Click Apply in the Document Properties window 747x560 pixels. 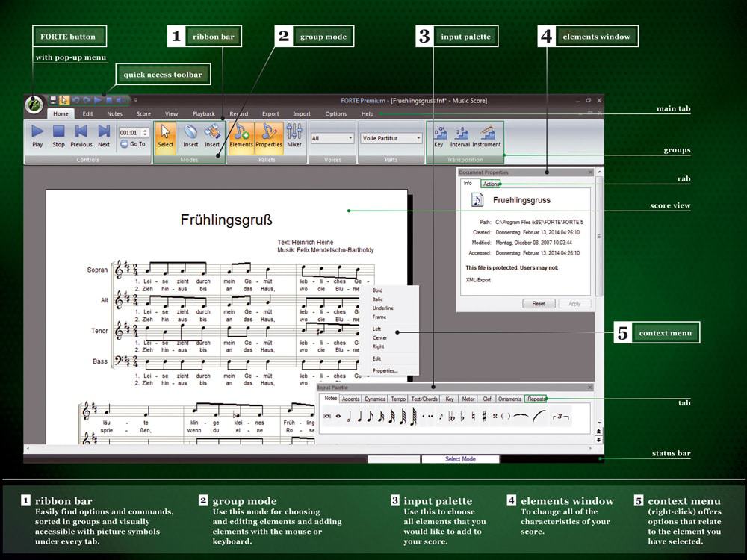tap(576, 303)
